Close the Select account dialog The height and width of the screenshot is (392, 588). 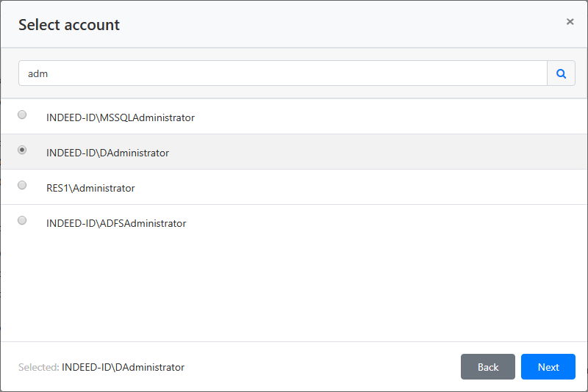point(570,22)
